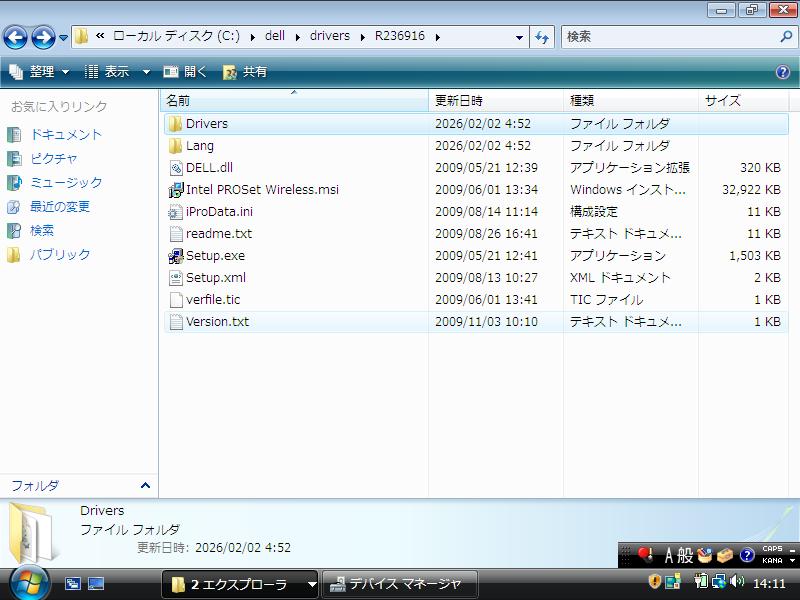Click the ドキュメント sidebar icon

(x=14, y=135)
